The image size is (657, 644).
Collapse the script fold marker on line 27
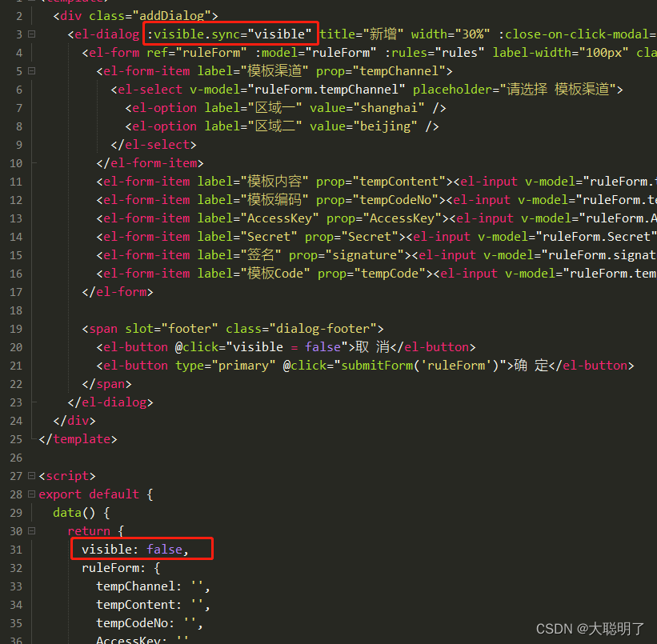click(31, 475)
